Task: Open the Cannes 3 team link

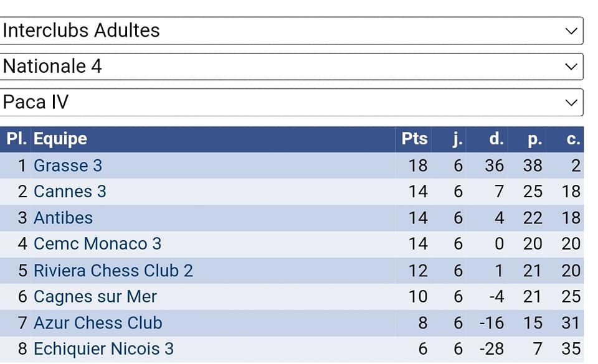Action: tap(70, 192)
